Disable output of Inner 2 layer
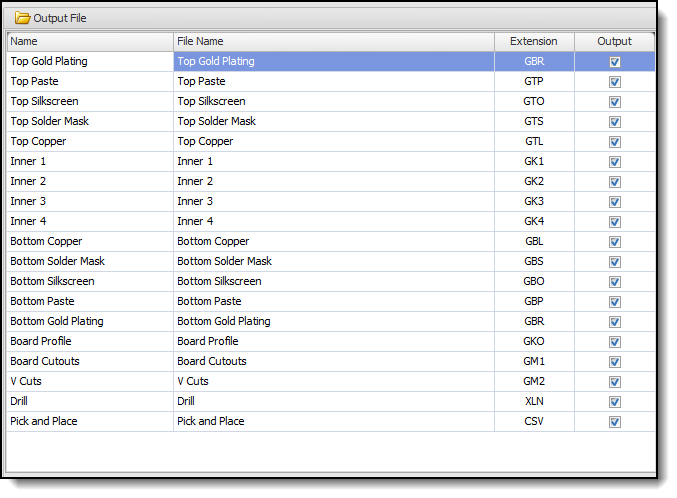 [x=614, y=182]
